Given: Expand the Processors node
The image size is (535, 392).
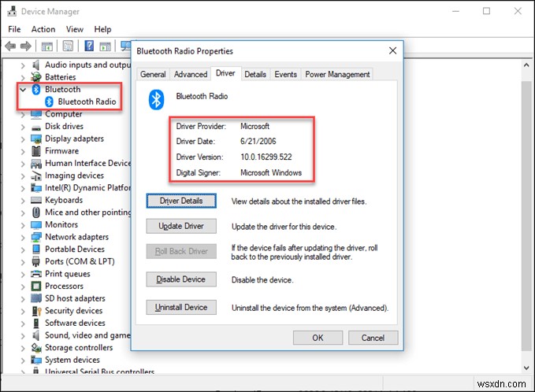Looking at the screenshot, I should pyautogui.click(x=23, y=287).
